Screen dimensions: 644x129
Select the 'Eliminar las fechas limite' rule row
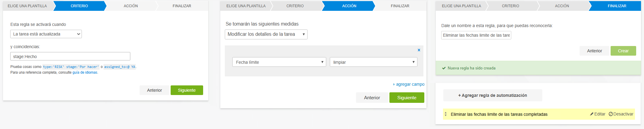pos(499,114)
